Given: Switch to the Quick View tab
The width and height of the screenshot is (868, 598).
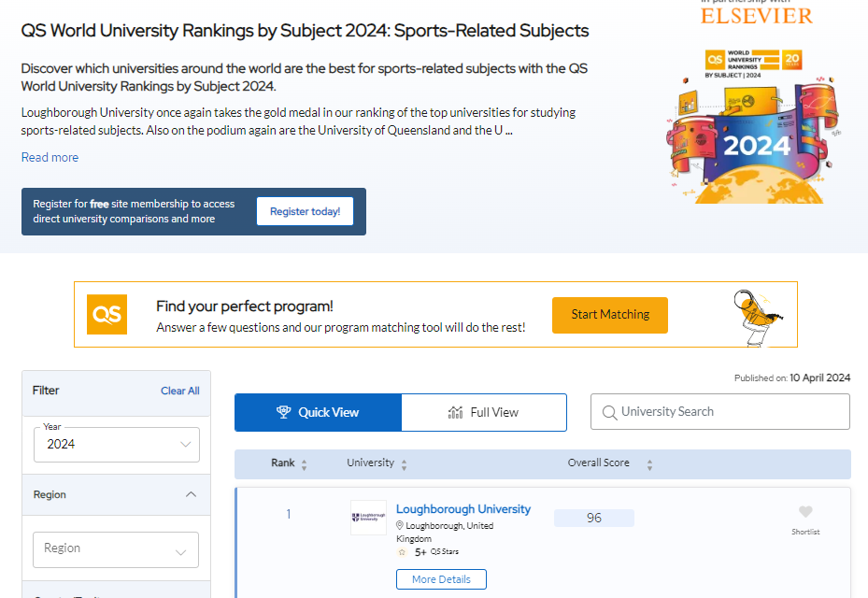Looking at the screenshot, I should point(318,412).
